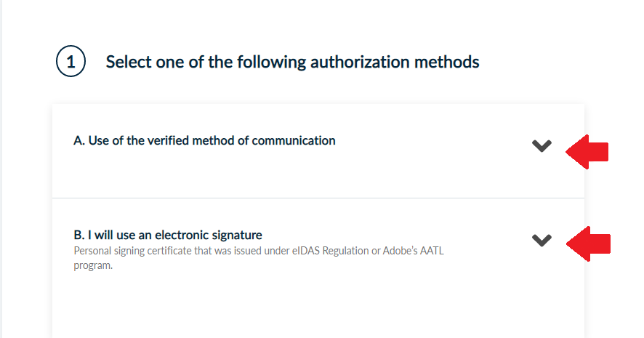644x338 pixels.
Task: Click the word "communication" in option A
Action: (294, 141)
